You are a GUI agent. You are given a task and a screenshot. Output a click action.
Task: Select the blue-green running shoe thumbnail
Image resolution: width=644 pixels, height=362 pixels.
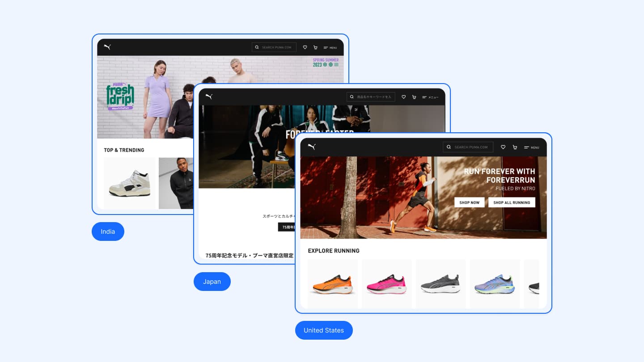[495, 284]
